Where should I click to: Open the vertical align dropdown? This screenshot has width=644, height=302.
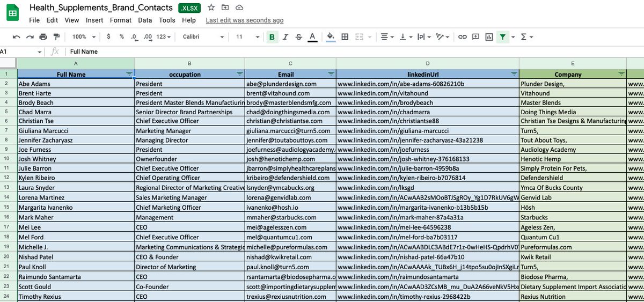tap(405, 36)
